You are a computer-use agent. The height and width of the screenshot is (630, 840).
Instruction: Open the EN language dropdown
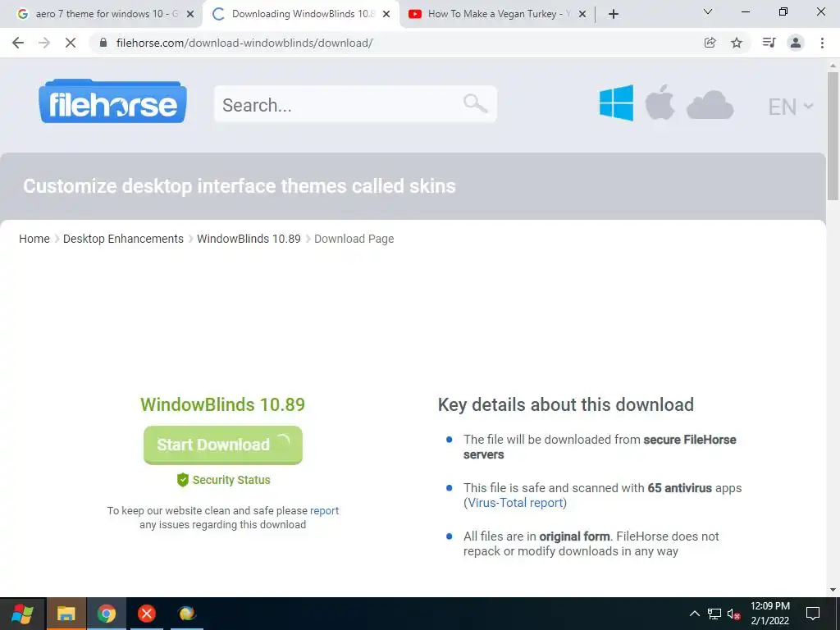click(x=791, y=107)
